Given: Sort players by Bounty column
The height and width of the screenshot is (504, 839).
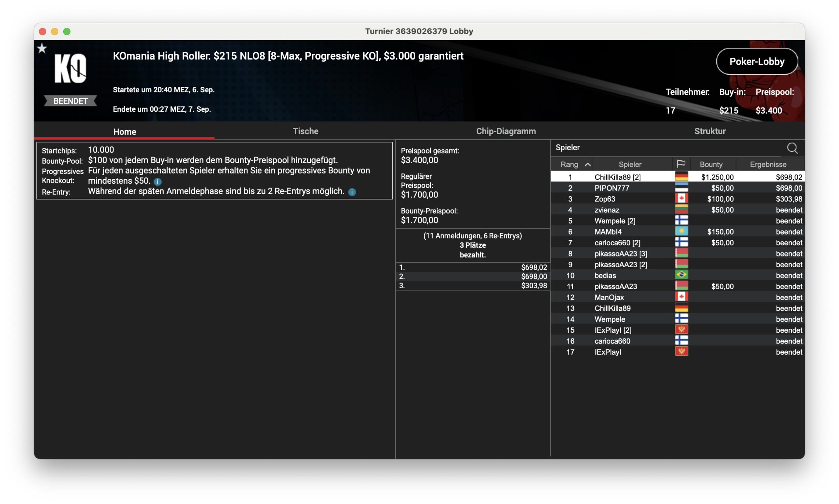Looking at the screenshot, I should tap(711, 164).
